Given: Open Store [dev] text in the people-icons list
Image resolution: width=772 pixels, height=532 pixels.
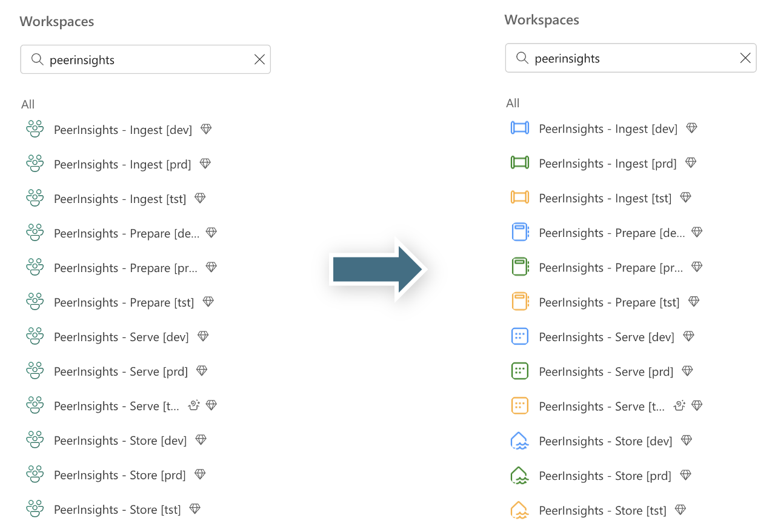Looking at the screenshot, I should pos(120,440).
